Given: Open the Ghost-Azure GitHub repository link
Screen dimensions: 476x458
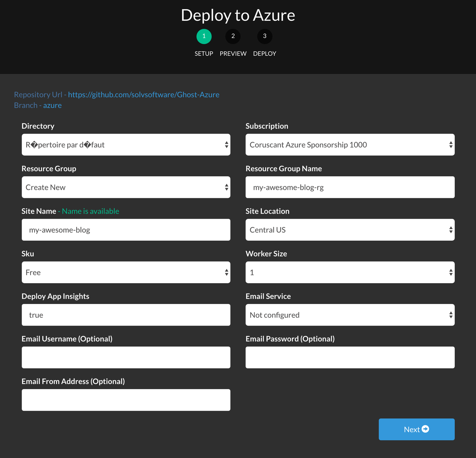Looking at the screenshot, I should [144, 95].
